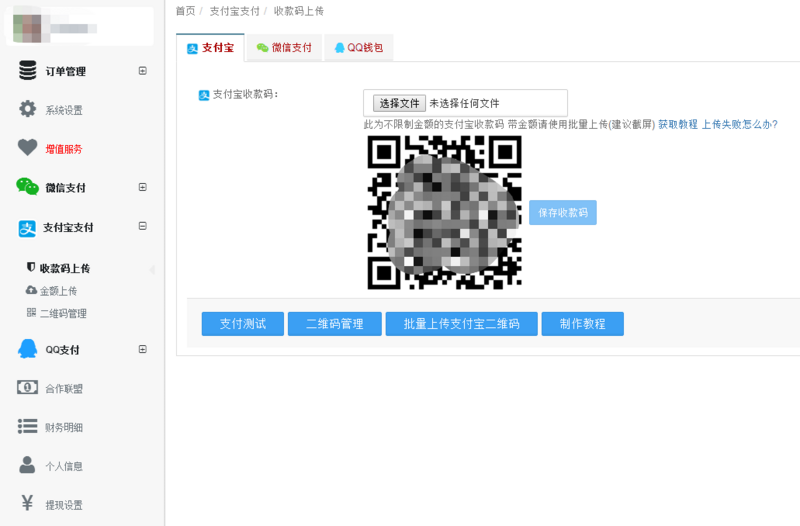This screenshot has height=526, width=800.
Task: Expand the QQ支付 sidebar menu plus toggle
Action: (x=143, y=349)
